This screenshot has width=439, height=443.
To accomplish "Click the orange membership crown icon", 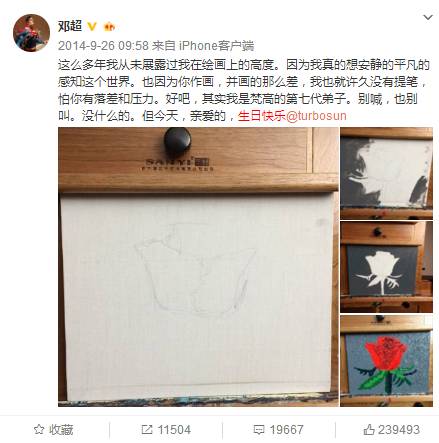I will [x=109, y=26].
